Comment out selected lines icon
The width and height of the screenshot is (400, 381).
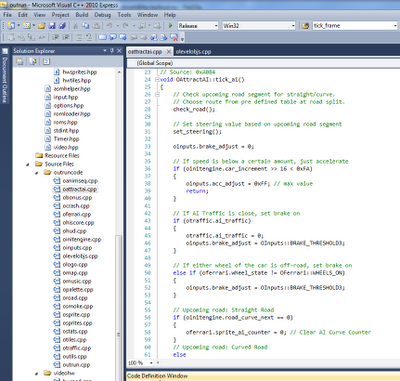(79, 37)
